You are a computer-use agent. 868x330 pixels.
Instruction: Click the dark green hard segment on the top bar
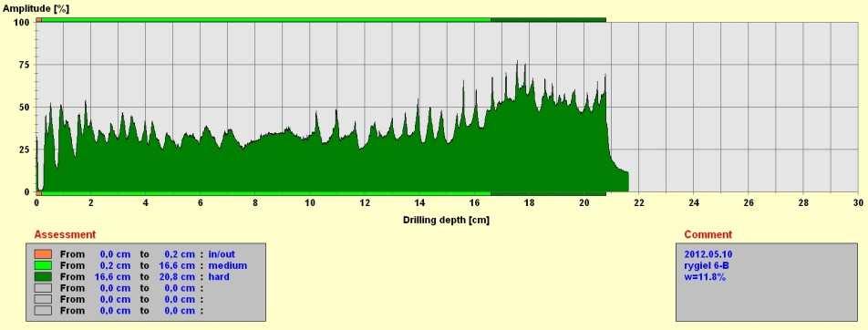point(548,19)
